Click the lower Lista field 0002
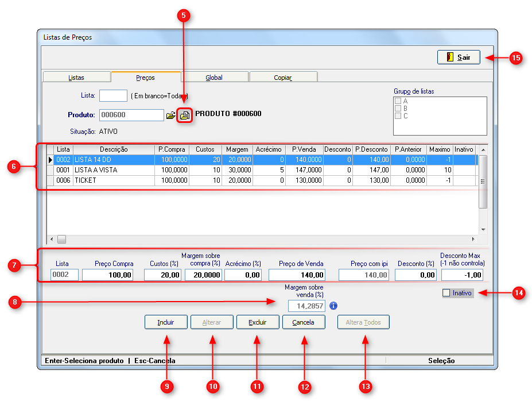The width and height of the screenshot is (532, 401). click(64, 275)
